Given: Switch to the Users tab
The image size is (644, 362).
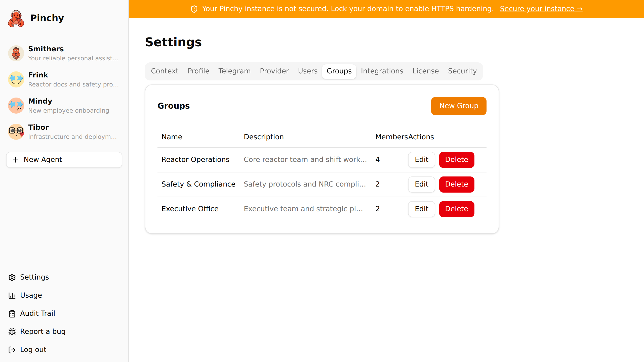Looking at the screenshot, I should click(x=308, y=71).
